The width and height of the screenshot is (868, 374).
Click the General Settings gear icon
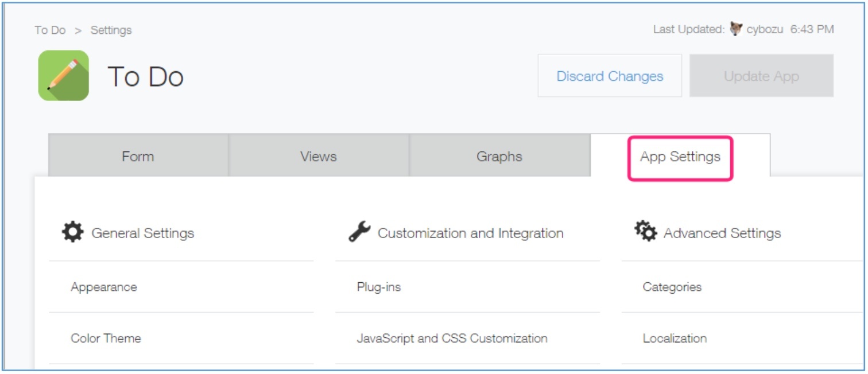(73, 232)
